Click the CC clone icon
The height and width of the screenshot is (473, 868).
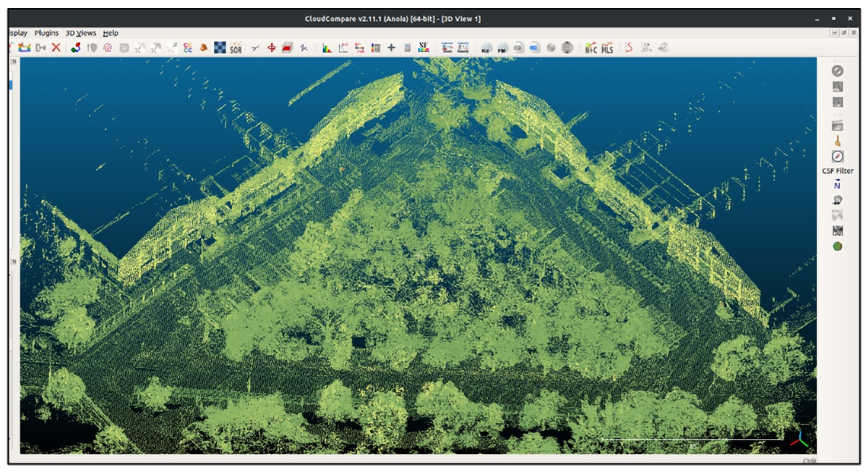tap(188, 48)
